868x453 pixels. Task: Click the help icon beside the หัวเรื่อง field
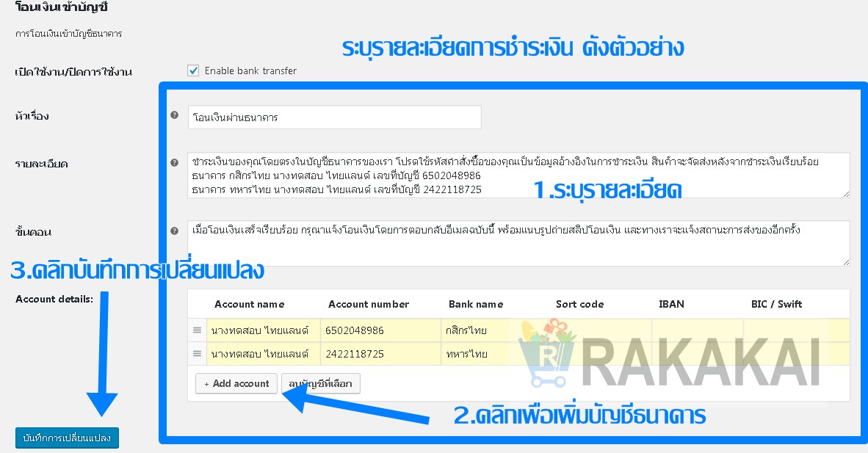point(174,115)
